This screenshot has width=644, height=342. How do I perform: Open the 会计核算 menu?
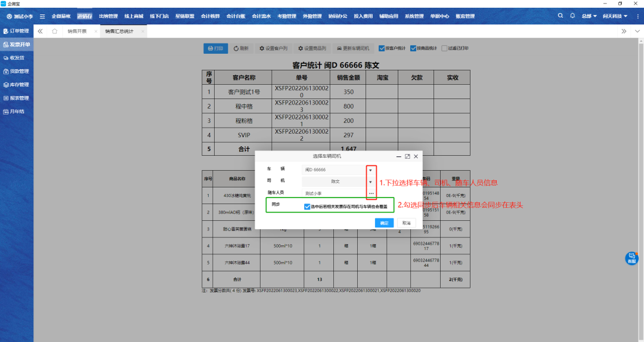click(210, 16)
